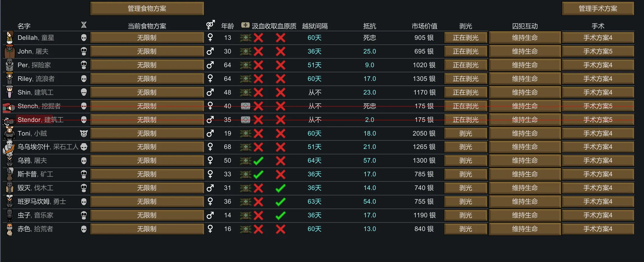Open surgery plan dropdown for Stendor

[598, 120]
